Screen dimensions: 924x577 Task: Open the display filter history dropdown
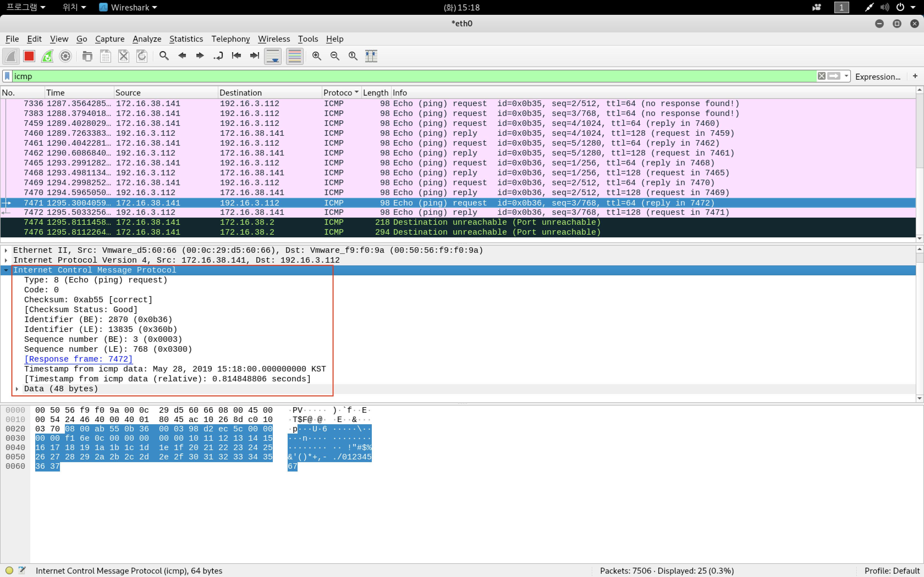coord(846,76)
